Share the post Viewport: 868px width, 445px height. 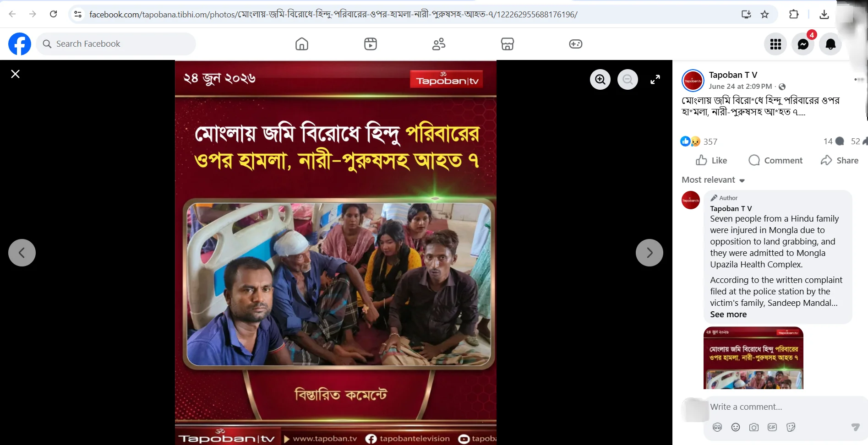coord(840,160)
